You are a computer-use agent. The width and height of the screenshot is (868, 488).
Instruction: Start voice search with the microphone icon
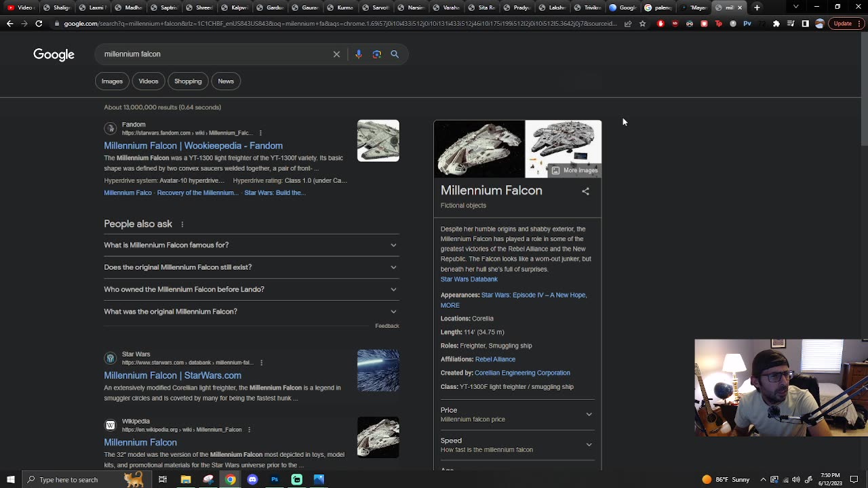[x=359, y=54]
